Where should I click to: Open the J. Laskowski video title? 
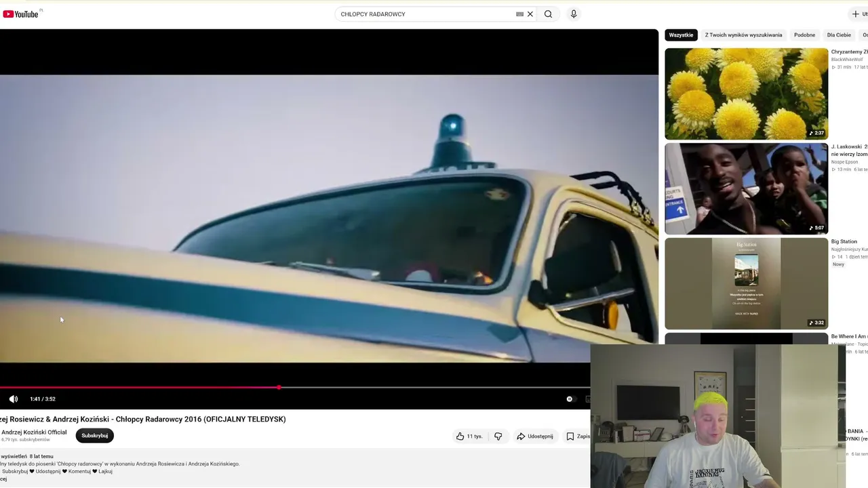click(850, 150)
